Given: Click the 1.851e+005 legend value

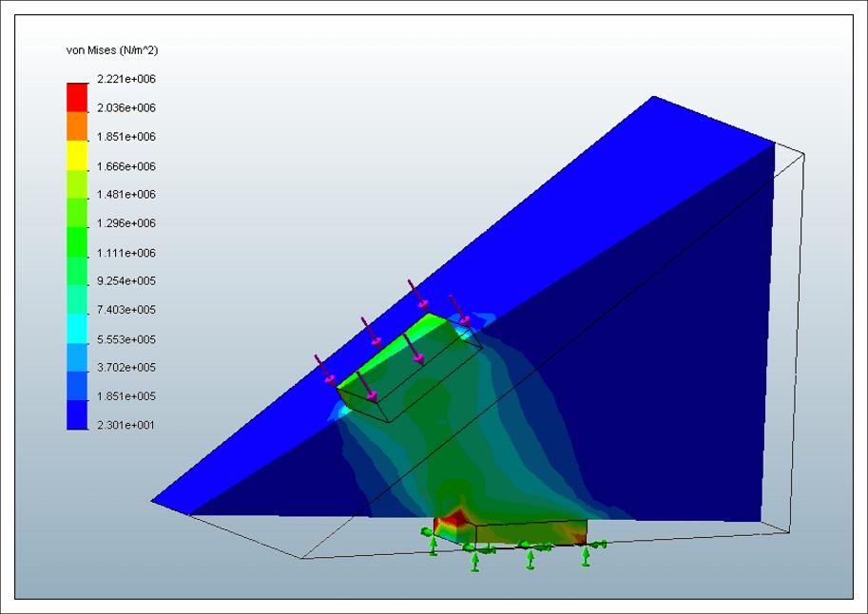Looking at the screenshot, I should point(126,395).
